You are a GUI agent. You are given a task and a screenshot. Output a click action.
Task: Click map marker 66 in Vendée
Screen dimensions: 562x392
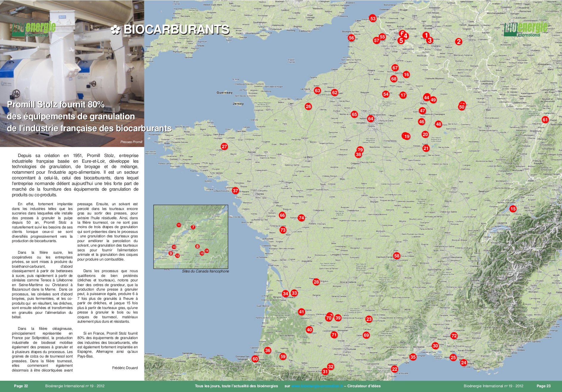pyautogui.click(x=282, y=215)
